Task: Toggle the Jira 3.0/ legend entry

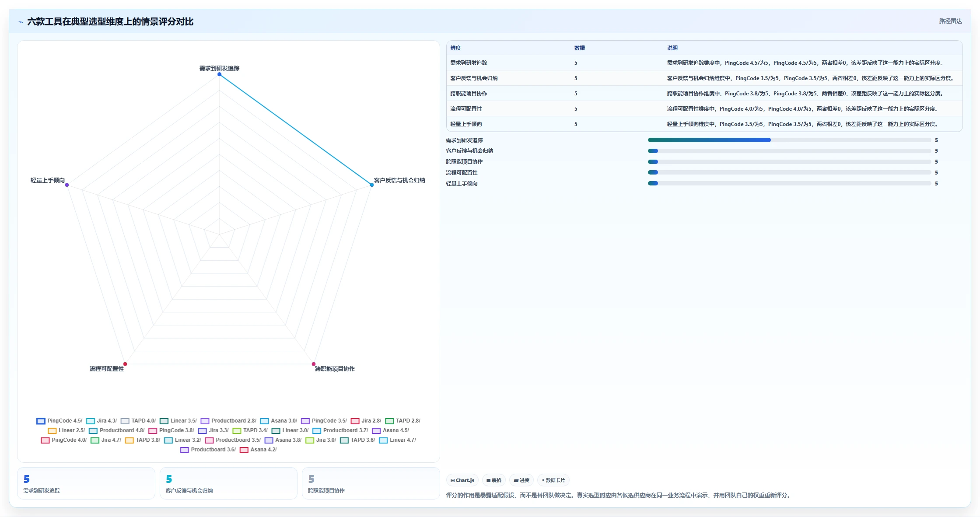Action: tap(321, 440)
